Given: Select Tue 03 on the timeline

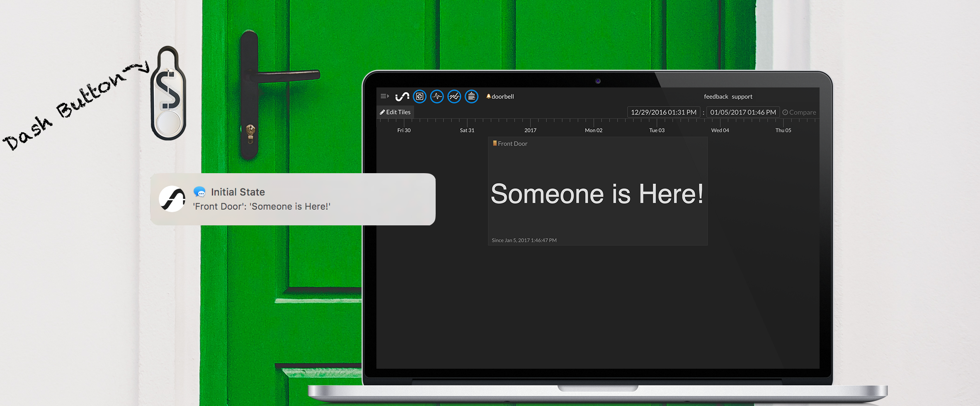Looking at the screenshot, I should (657, 130).
